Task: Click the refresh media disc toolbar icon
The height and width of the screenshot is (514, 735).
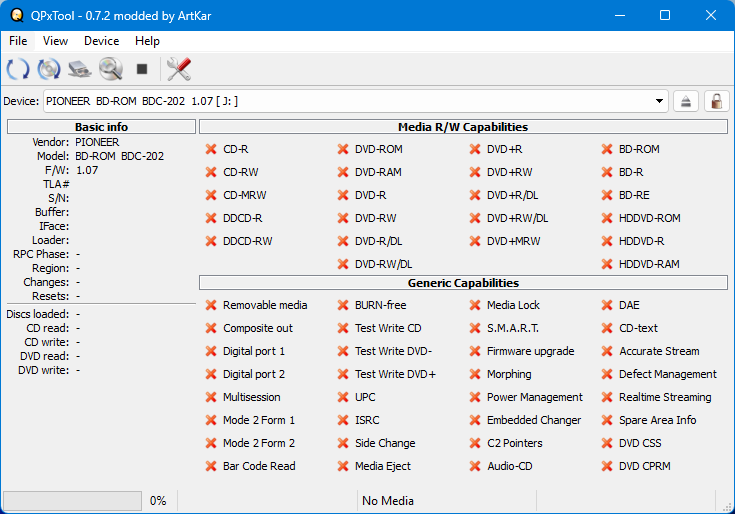Action: 49,69
